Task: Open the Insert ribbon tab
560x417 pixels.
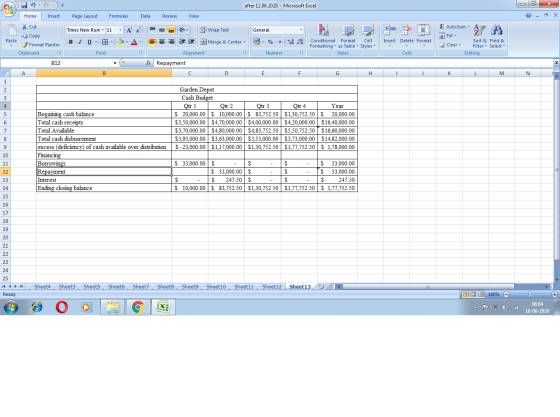Action: coord(54,16)
